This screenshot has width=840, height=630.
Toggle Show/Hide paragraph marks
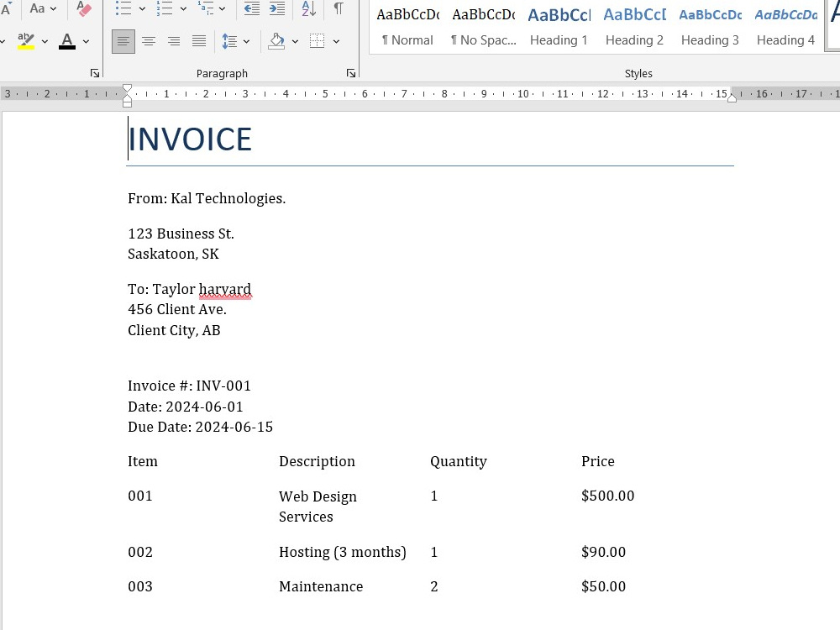point(339,8)
